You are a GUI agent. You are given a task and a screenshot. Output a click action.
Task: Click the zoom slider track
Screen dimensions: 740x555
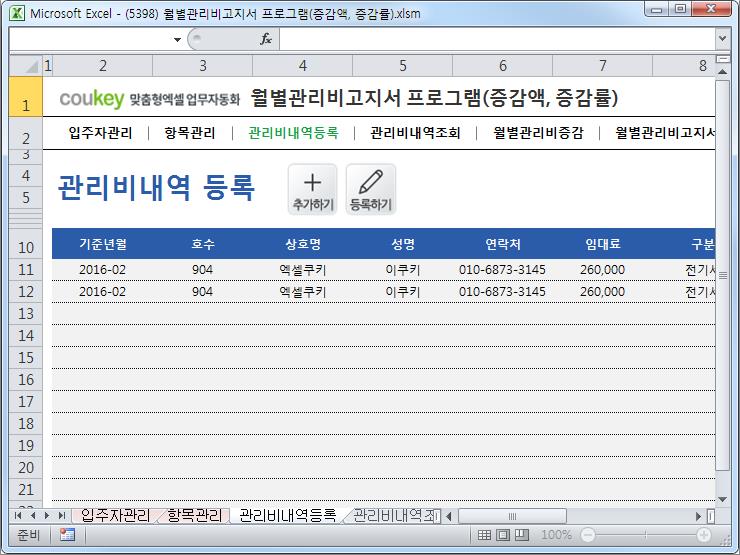pos(646,535)
